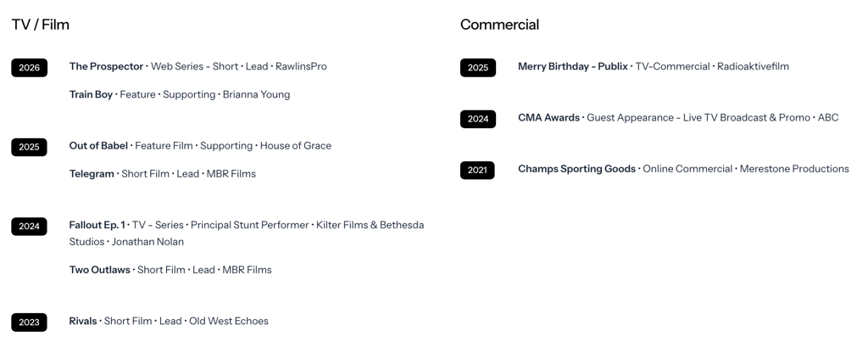Open the Merry Birthday - Publix commercial
The height and width of the screenshot is (348, 868).
(x=572, y=66)
